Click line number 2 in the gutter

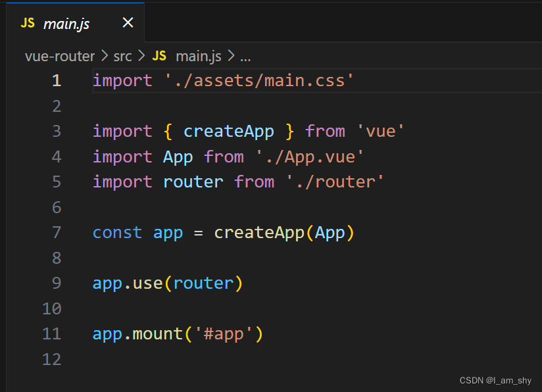pyautogui.click(x=57, y=106)
